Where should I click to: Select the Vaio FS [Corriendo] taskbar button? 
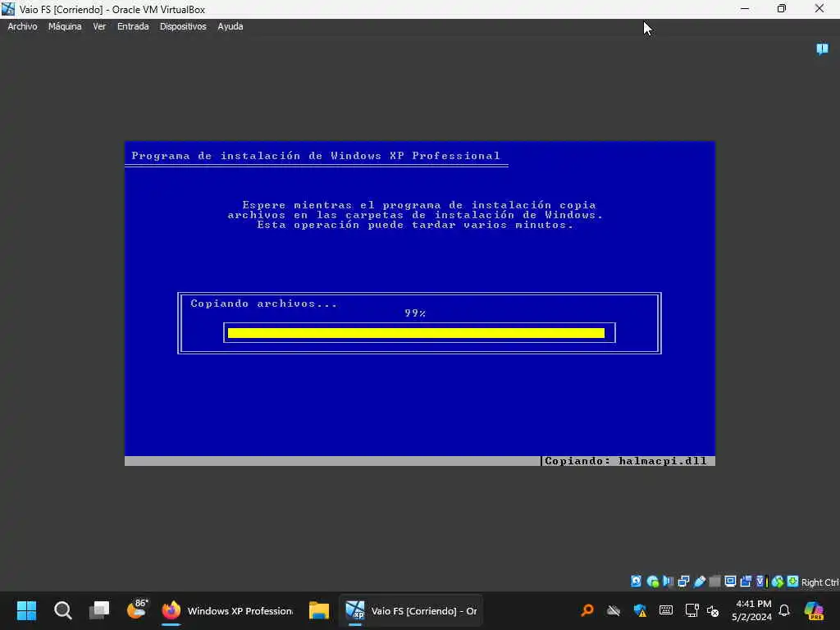[411, 610]
